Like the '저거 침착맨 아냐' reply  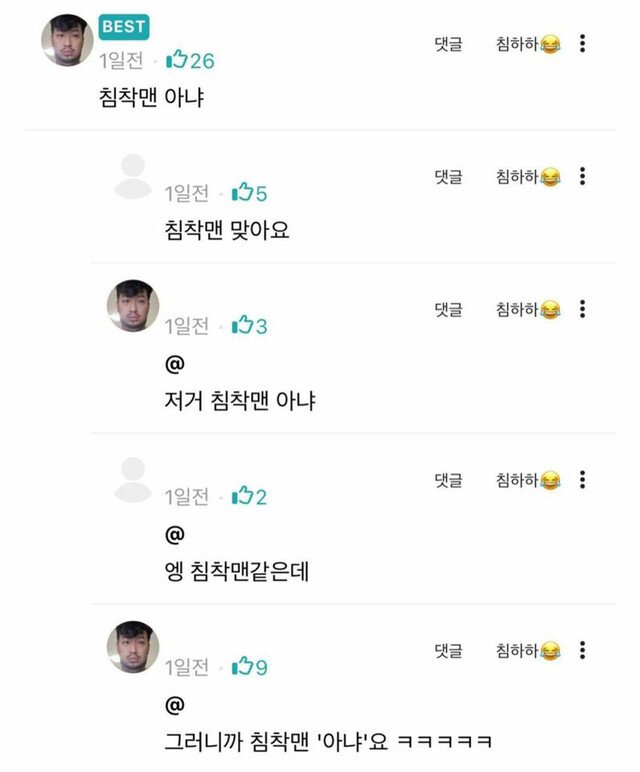coord(242,326)
